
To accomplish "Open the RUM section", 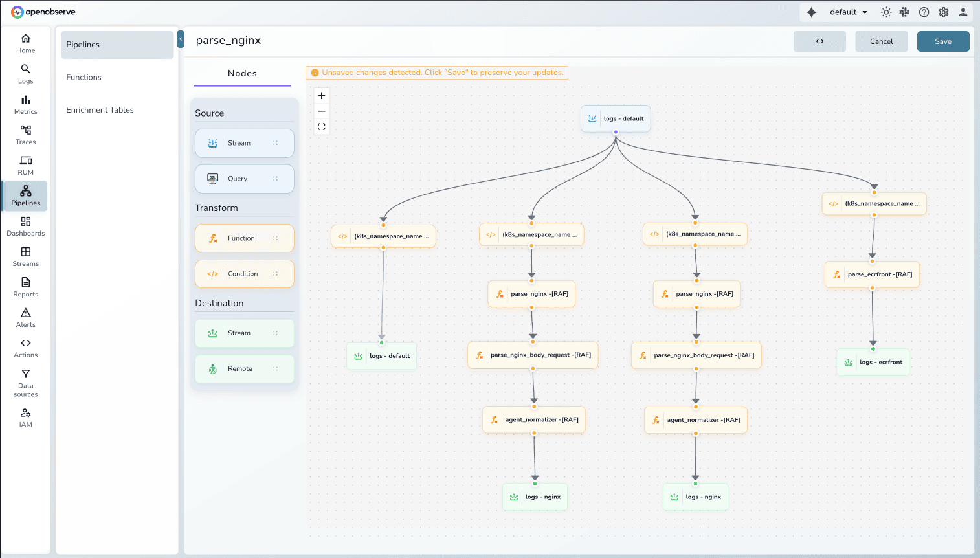I will [25, 164].
